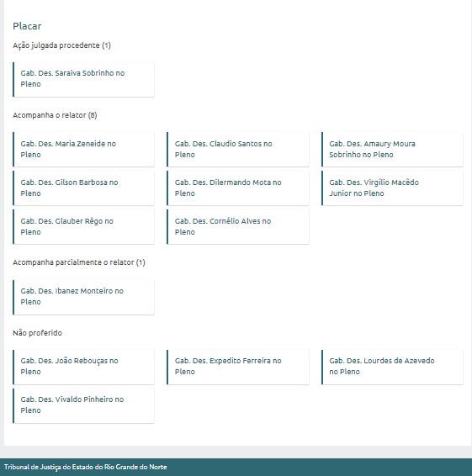Select the Acompanha parcialmente o relator heading

(79, 262)
